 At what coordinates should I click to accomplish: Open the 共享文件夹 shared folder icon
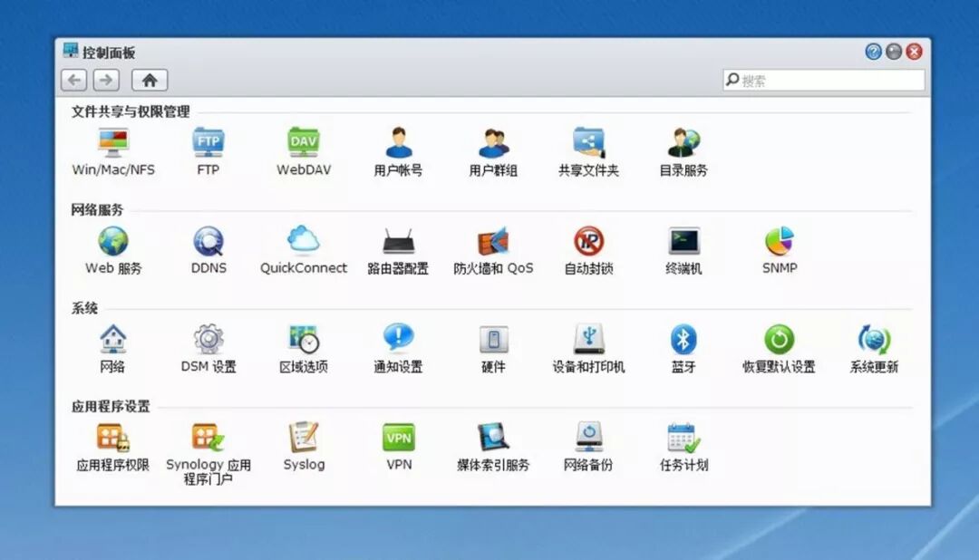(589, 145)
